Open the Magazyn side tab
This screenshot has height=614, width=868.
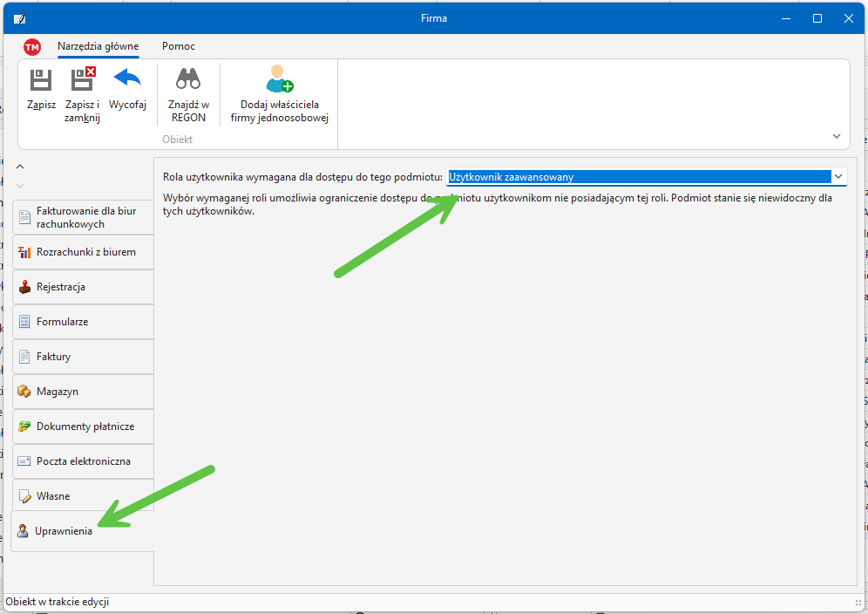(x=83, y=392)
